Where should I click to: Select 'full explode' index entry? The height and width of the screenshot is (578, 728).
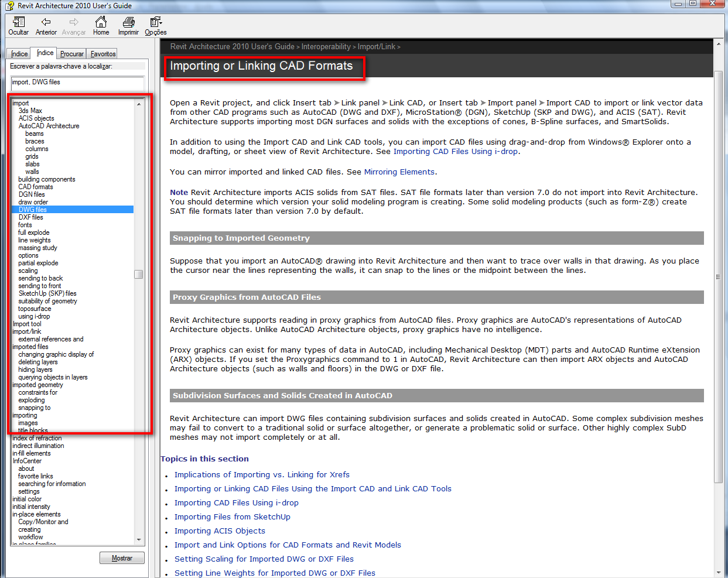34,232
